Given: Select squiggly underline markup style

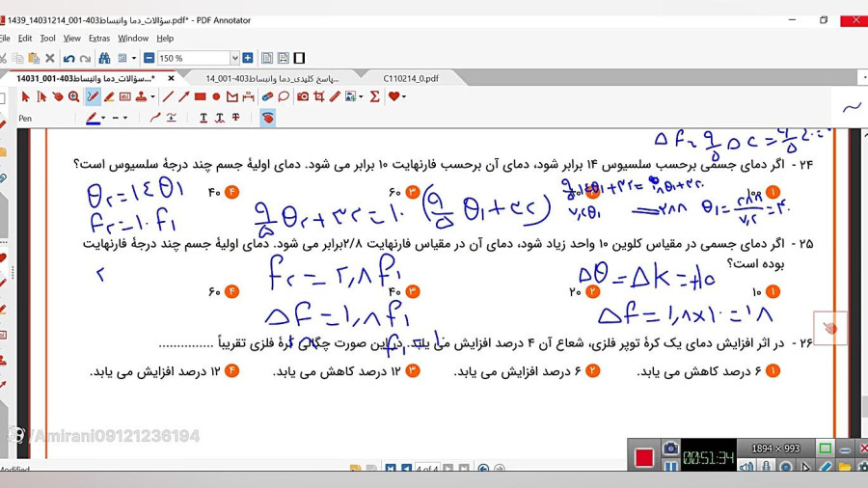Looking at the screenshot, I should pyautogui.click(x=220, y=118).
